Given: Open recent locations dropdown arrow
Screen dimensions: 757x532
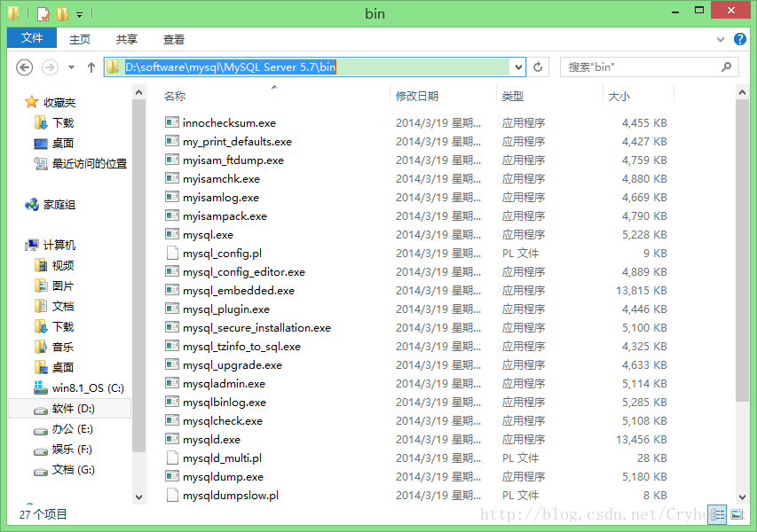Looking at the screenshot, I should click(72, 67).
